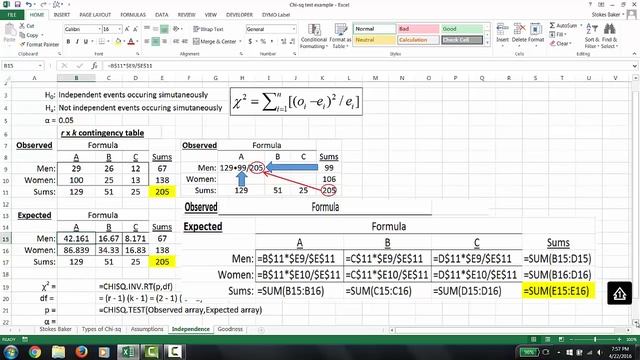Select cell B15 with value 42.161
The width and height of the screenshot is (640, 360).
coord(76,238)
